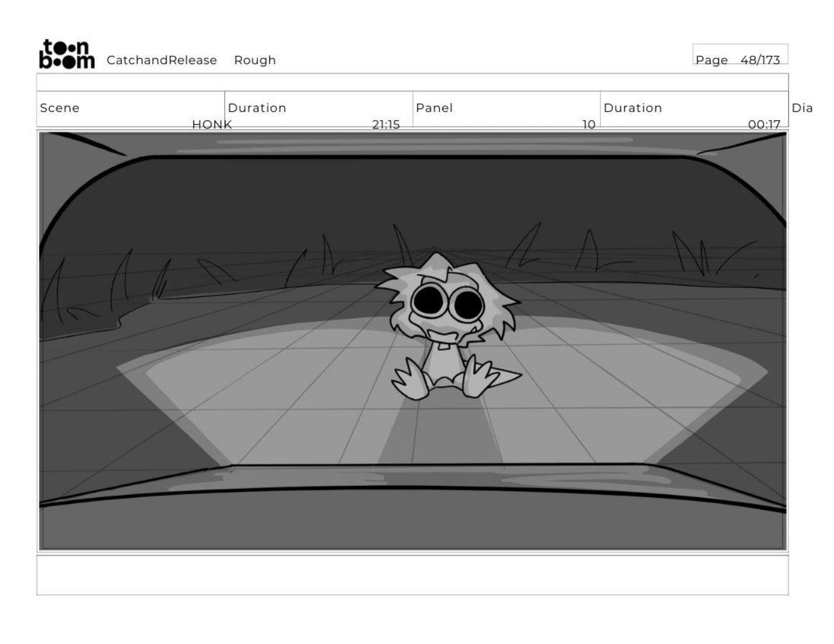The height and width of the screenshot is (644, 834).
Task: Click the first 'Duration' label beside Scene
Action: click(257, 108)
